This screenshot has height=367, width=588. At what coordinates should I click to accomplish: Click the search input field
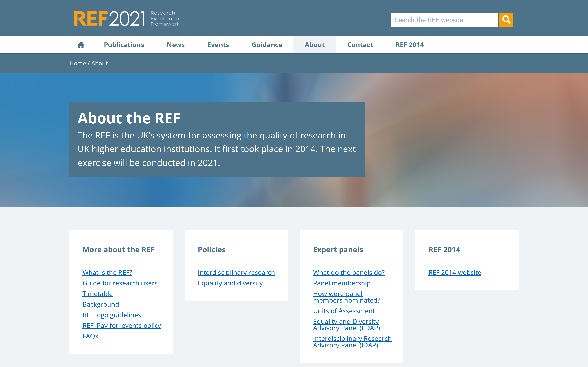pyautogui.click(x=444, y=19)
